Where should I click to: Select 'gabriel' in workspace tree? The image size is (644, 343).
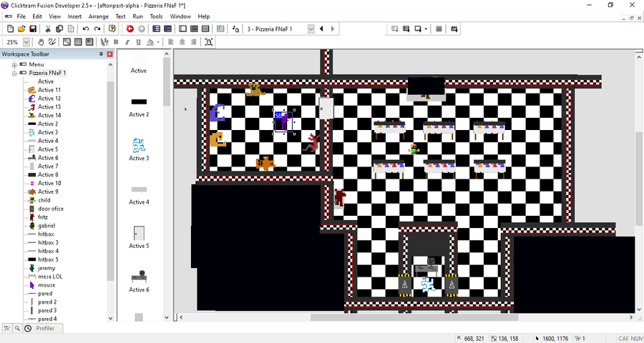pyautogui.click(x=47, y=226)
